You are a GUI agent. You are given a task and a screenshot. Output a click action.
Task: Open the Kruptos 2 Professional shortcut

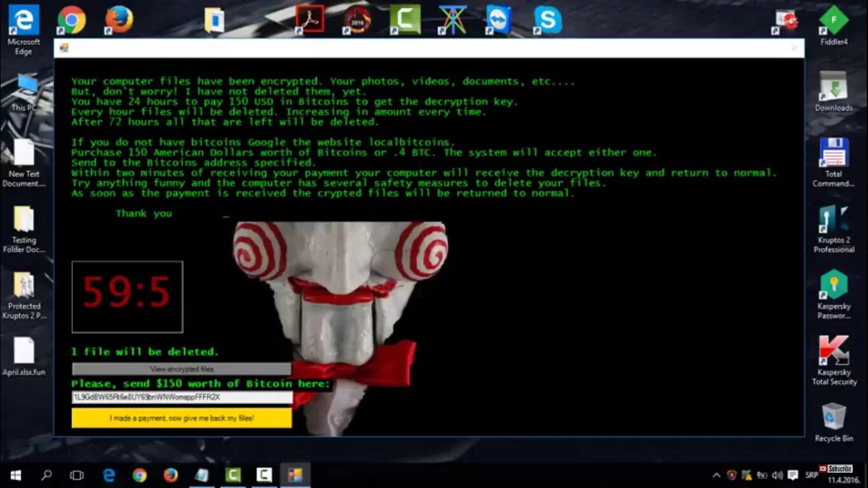[x=834, y=229]
